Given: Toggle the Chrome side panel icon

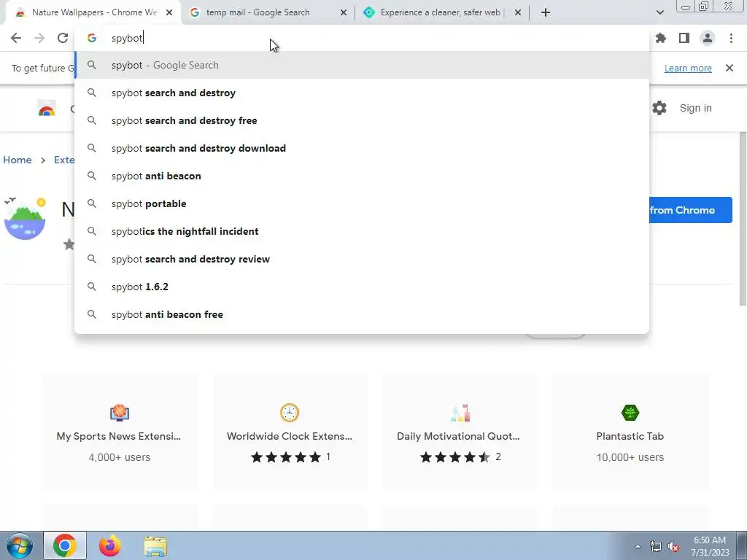Looking at the screenshot, I should click(x=684, y=38).
